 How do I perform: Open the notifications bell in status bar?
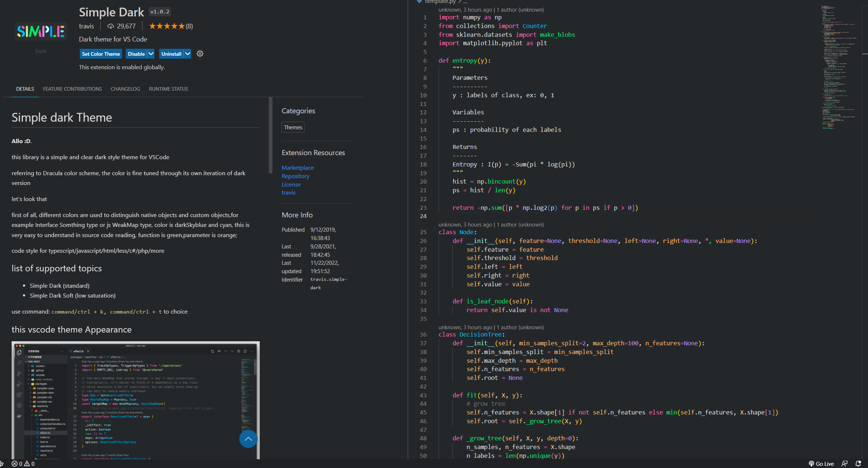pos(858,464)
